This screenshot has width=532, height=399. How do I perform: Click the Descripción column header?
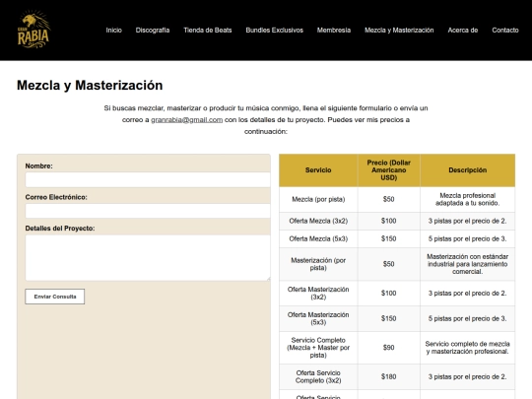468,170
